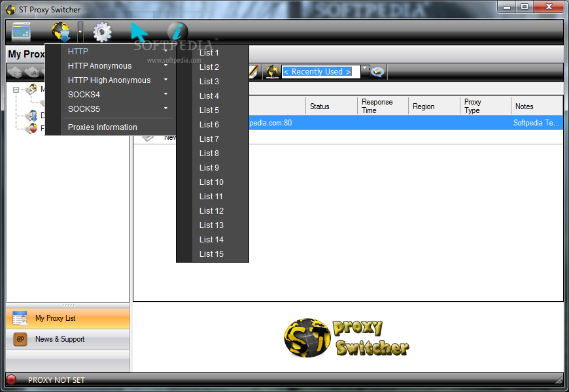569x392 pixels.
Task: Grab the left panel splitter grip dots
Action: click(69, 305)
